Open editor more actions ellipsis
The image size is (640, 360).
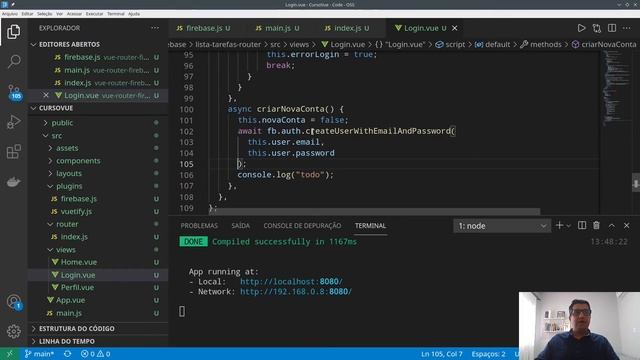point(627,28)
